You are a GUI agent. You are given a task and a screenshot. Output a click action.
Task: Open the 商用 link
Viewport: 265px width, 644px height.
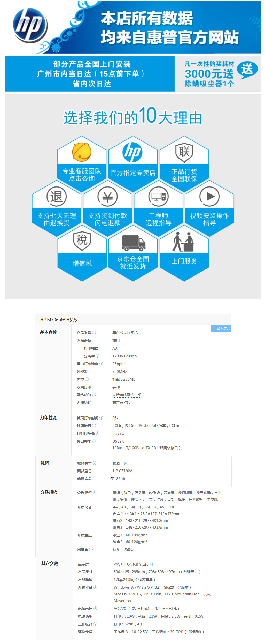(116, 341)
